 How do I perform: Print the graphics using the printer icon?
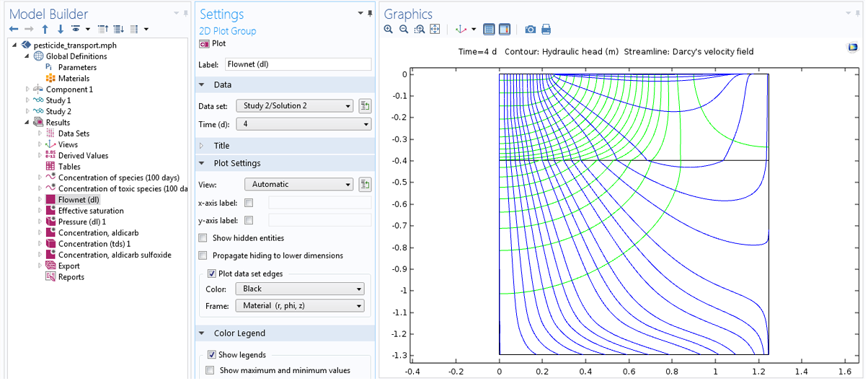(546, 30)
